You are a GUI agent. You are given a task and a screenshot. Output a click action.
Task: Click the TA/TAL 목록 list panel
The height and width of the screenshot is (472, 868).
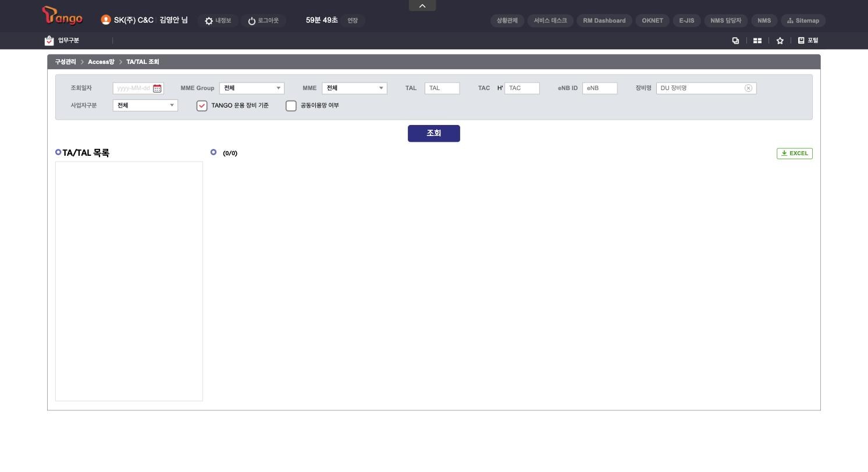pos(129,281)
